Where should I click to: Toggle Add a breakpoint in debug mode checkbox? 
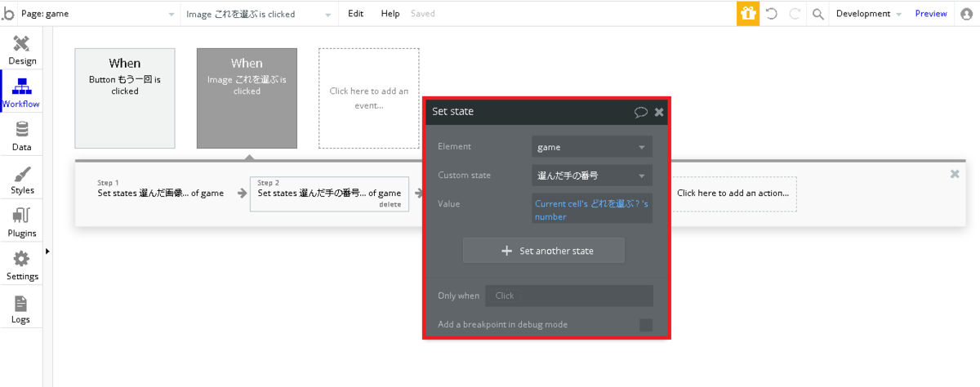646,325
